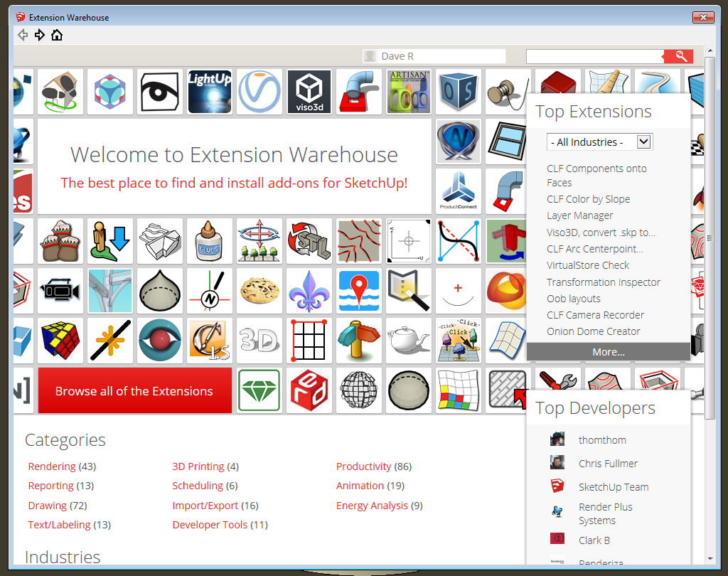Screen dimensions: 728x576
Task: Open the fleur-de-lis extension icon
Action: point(309,291)
